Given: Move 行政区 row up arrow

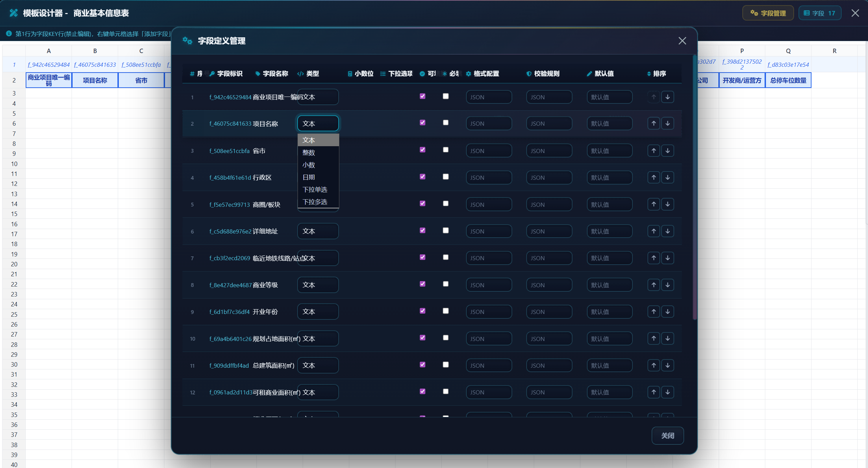Looking at the screenshot, I should point(654,177).
